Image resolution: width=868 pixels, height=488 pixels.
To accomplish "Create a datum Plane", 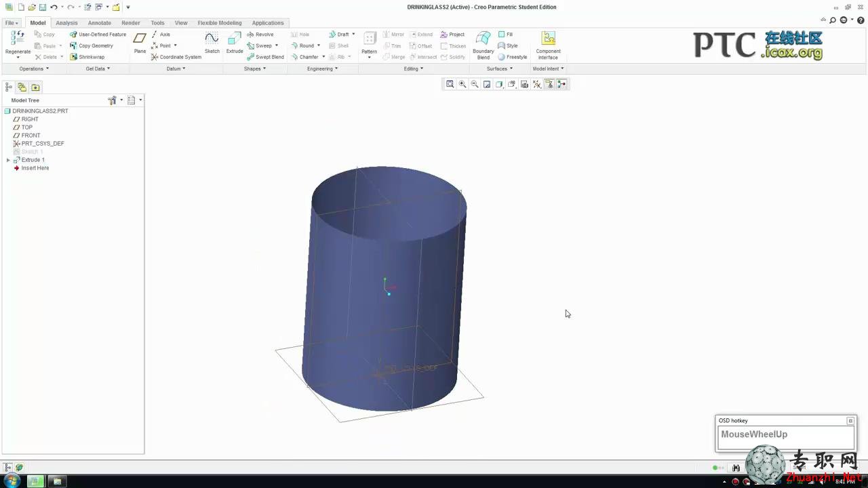I will click(140, 43).
